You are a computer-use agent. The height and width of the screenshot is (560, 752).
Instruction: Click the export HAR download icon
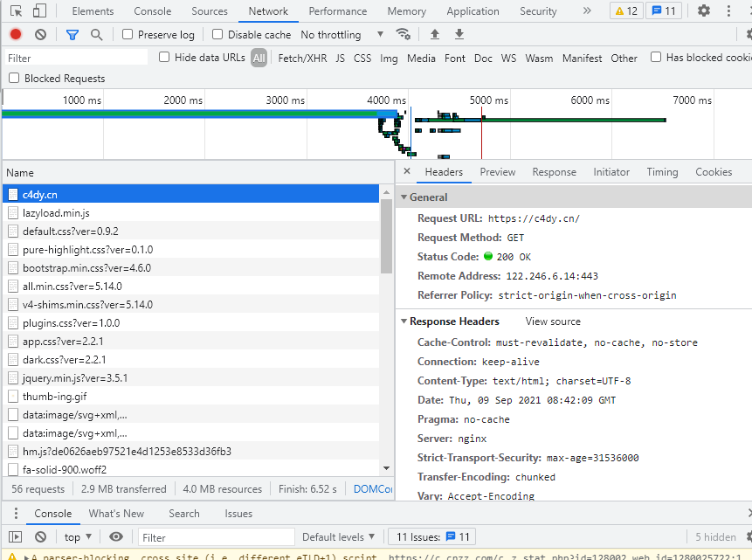459,34
